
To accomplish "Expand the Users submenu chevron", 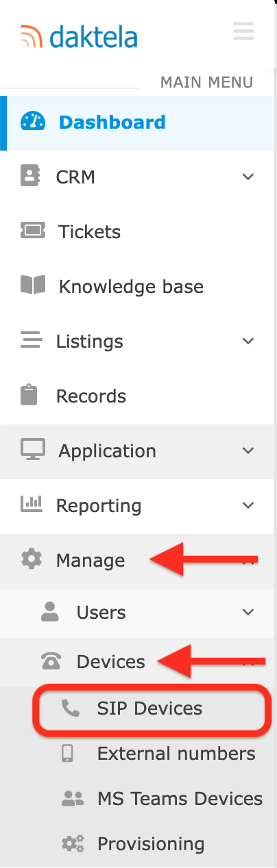I will click(248, 612).
